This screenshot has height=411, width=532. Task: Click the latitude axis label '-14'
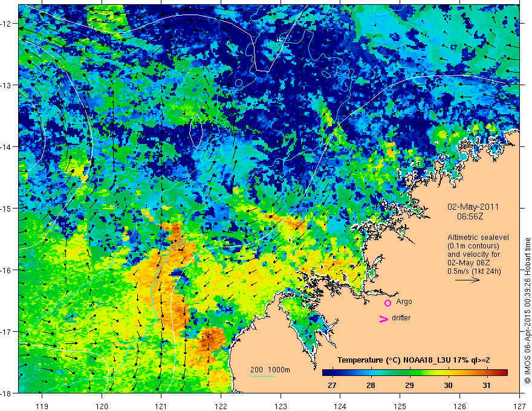(x=7, y=147)
